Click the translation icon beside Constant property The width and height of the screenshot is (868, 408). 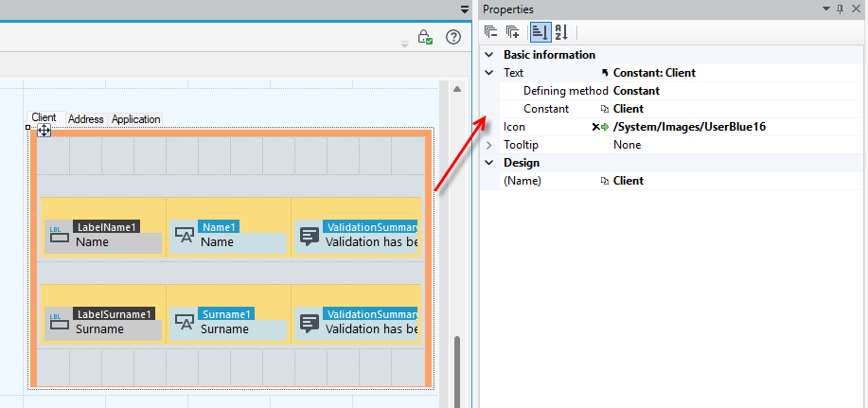tap(605, 109)
